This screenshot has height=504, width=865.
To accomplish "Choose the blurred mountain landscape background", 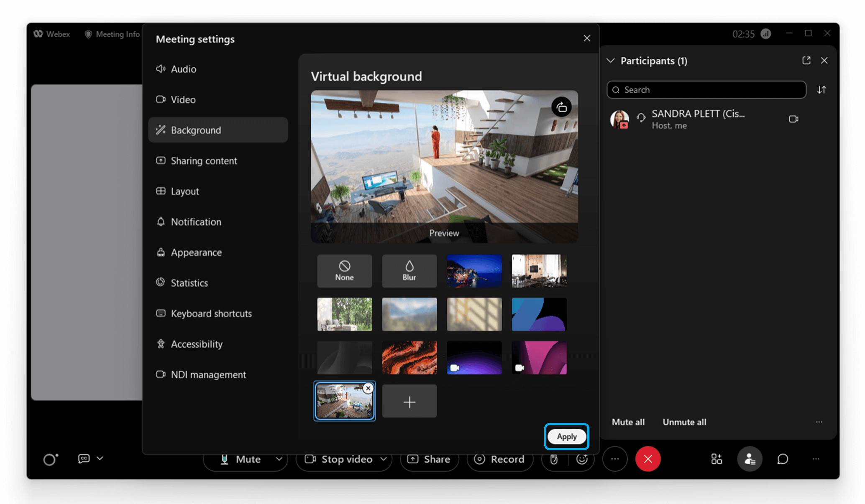I will (409, 314).
